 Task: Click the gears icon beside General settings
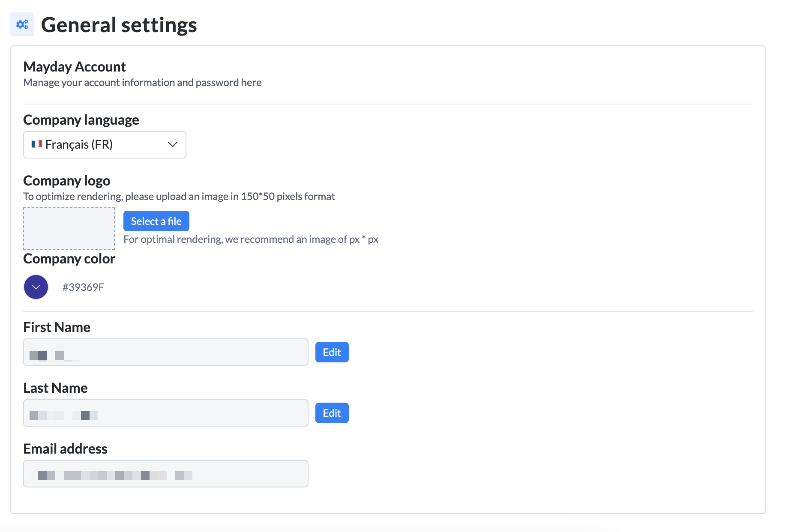22,24
